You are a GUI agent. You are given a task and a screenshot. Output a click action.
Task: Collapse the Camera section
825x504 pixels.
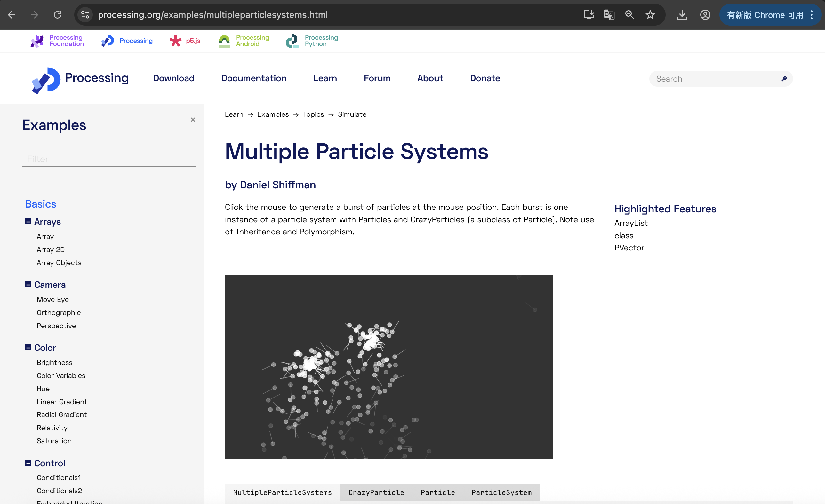pyautogui.click(x=28, y=285)
